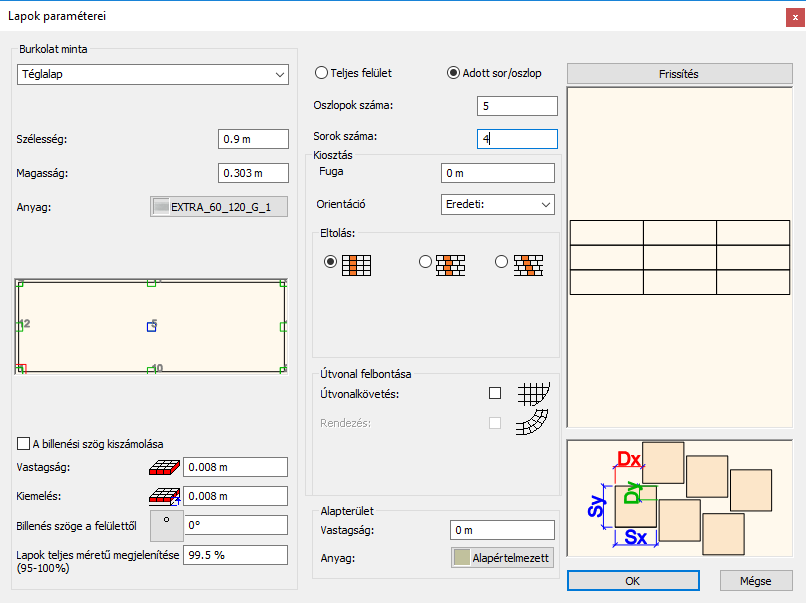806x603 pixels.
Task: Click the tile Vastagság 0.008 m field
Action: (235, 467)
